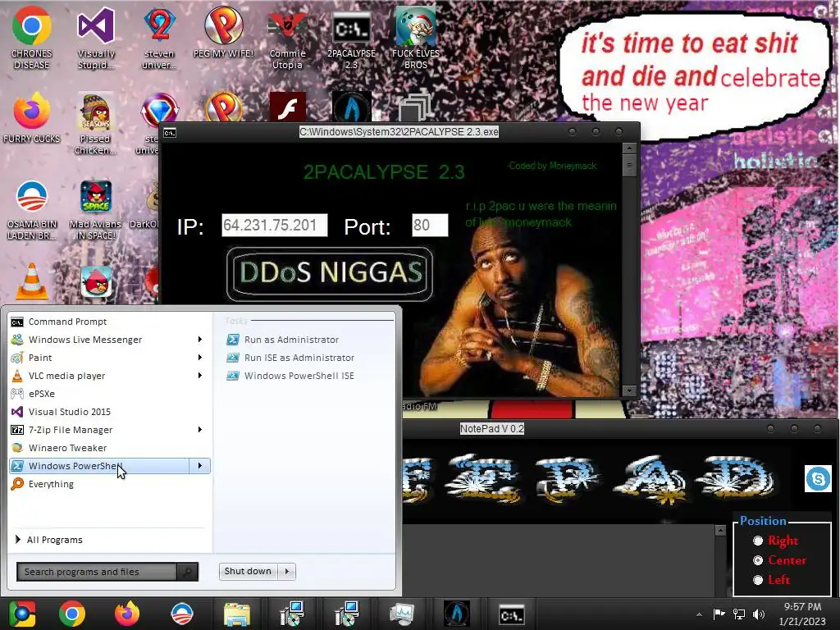Viewport: 840px width, 630px height.
Task: Click Search programs and files box
Action: pyautogui.click(x=97, y=572)
